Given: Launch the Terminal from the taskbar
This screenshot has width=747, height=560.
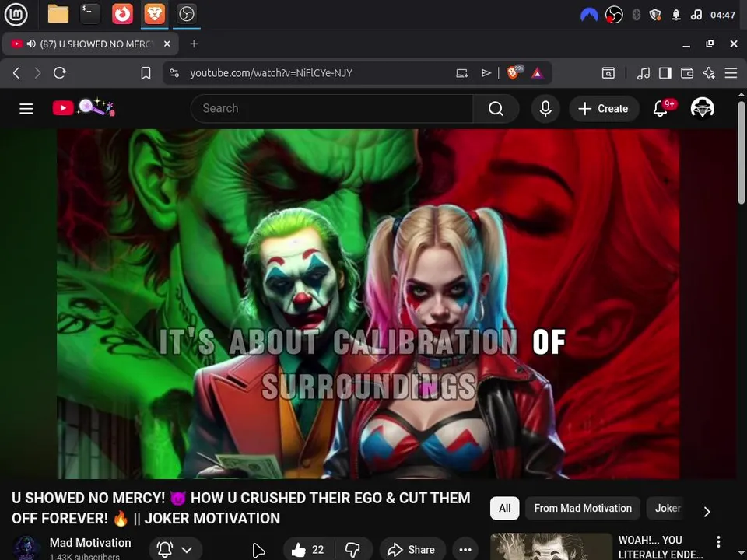Looking at the screenshot, I should tap(90, 14).
